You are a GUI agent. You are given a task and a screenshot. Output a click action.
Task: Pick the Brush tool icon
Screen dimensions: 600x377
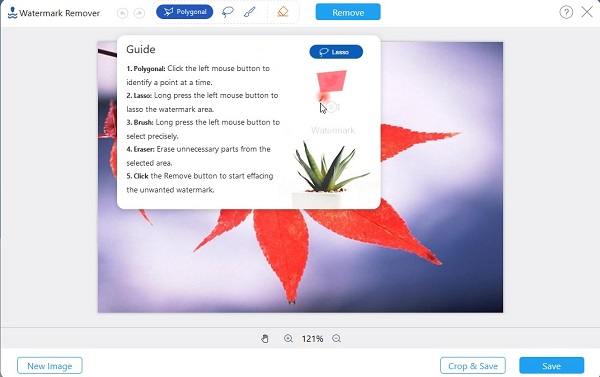pyautogui.click(x=249, y=12)
